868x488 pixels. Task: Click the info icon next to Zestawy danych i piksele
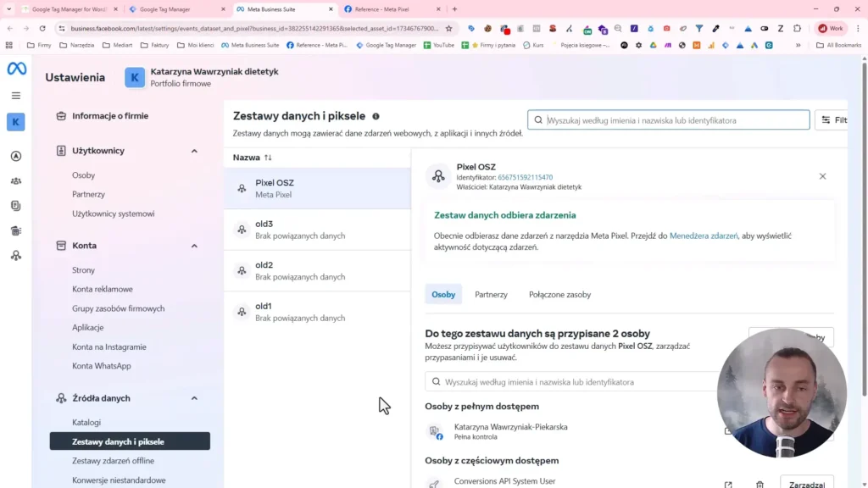376,116
